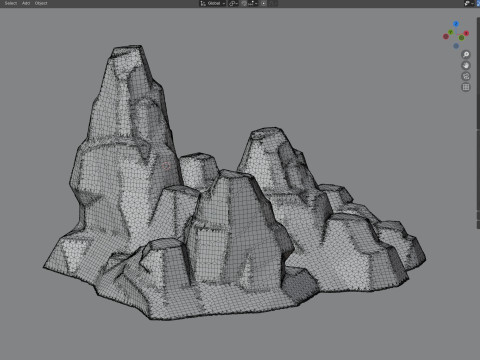Click the pan view hand icon
This screenshot has width=480, height=360.
pos(466,65)
